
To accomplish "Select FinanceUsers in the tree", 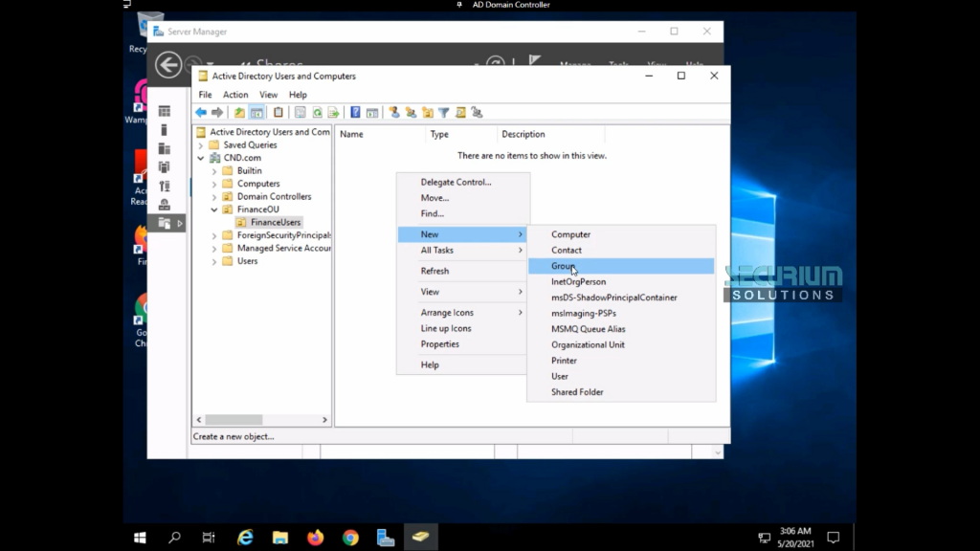I will pos(269,222).
